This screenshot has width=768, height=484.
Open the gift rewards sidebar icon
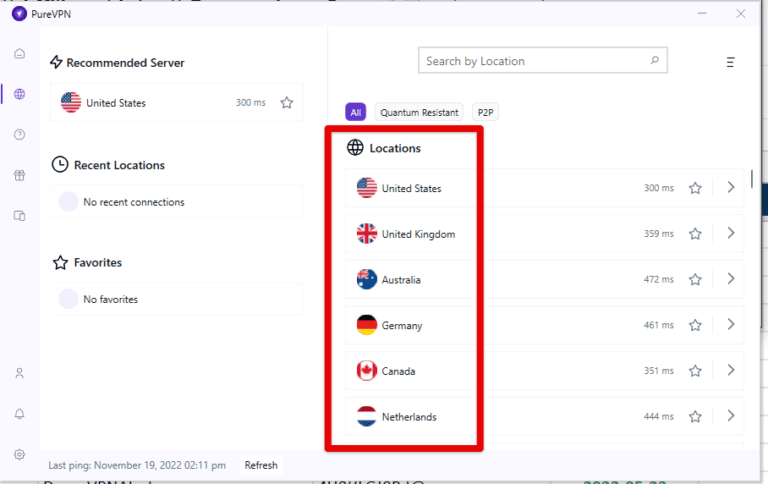point(20,175)
